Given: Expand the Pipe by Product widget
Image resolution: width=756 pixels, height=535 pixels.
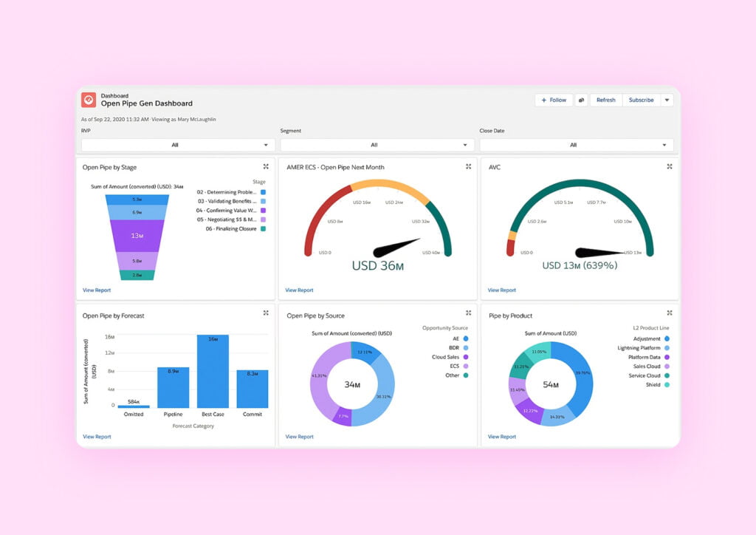Looking at the screenshot, I should tap(669, 313).
